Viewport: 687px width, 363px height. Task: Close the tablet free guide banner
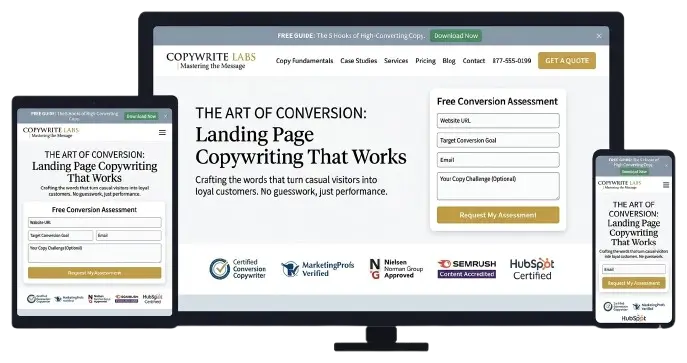coord(165,116)
